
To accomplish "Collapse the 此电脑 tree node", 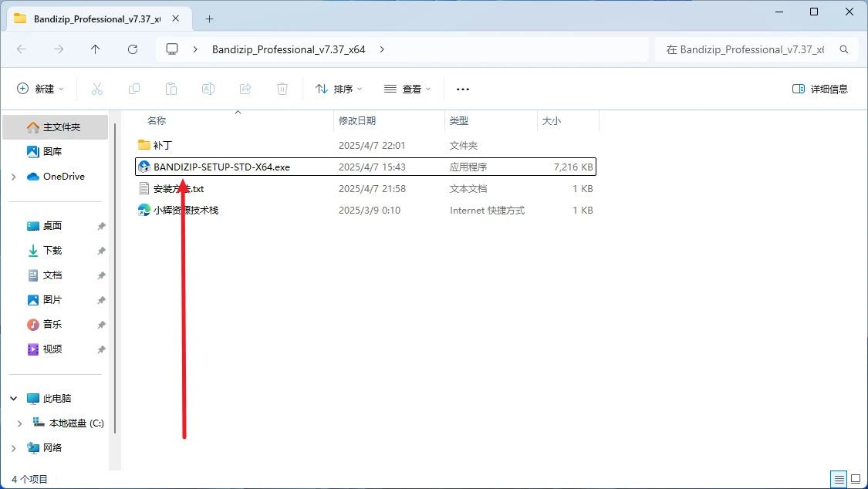I will click(x=13, y=398).
